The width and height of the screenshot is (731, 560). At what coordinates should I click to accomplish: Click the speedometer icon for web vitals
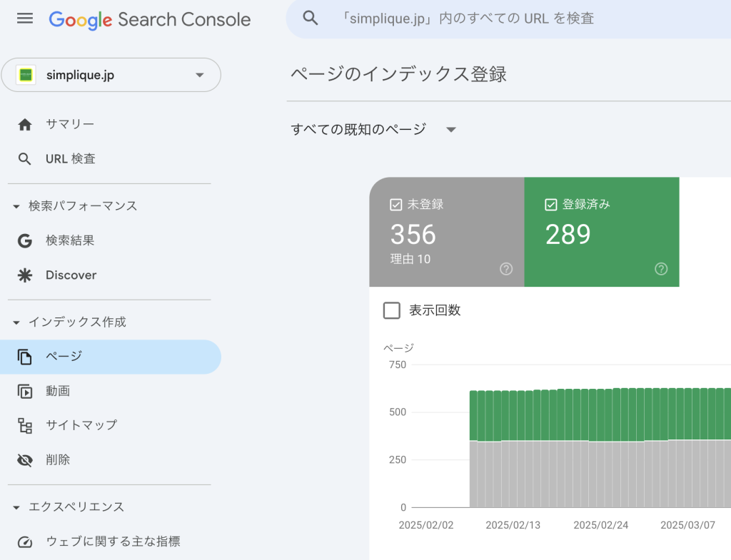(25, 542)
